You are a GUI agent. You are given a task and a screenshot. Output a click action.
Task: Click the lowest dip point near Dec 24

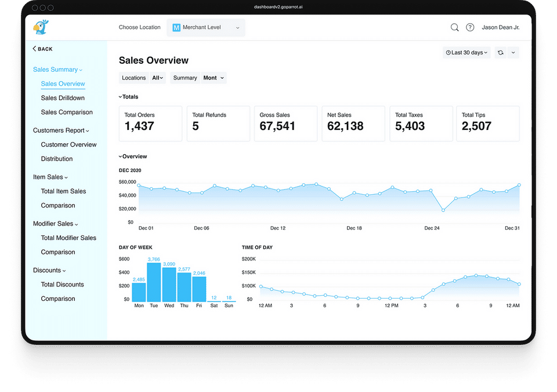click(443, 210)
